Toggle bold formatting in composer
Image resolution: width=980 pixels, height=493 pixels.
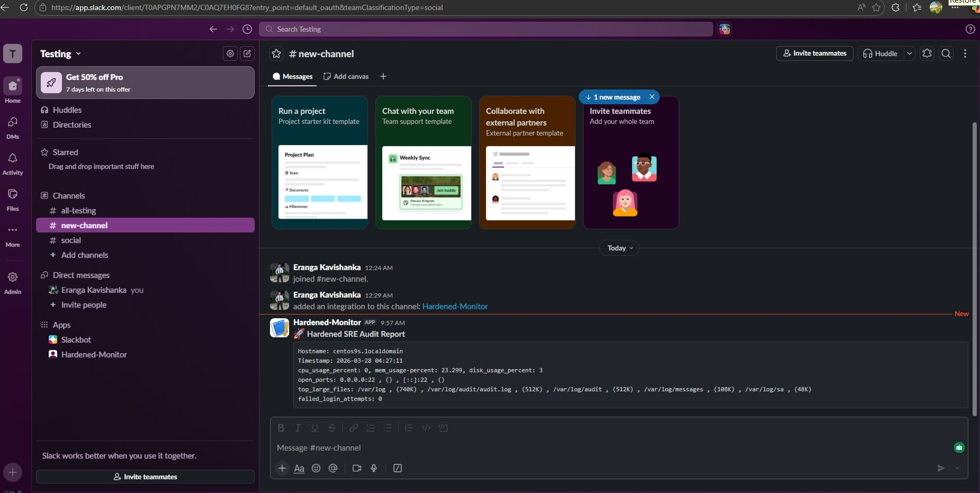click(281, 428)
